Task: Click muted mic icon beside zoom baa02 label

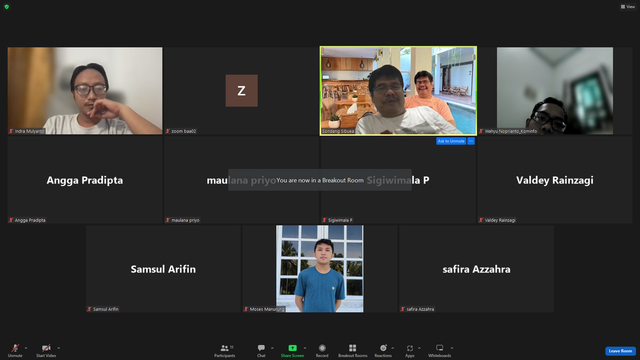Action: (168, 131)
